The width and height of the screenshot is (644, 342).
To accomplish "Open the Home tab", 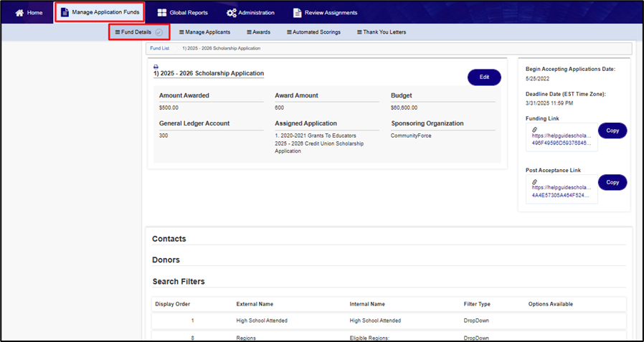I will (x=29, y=13).
